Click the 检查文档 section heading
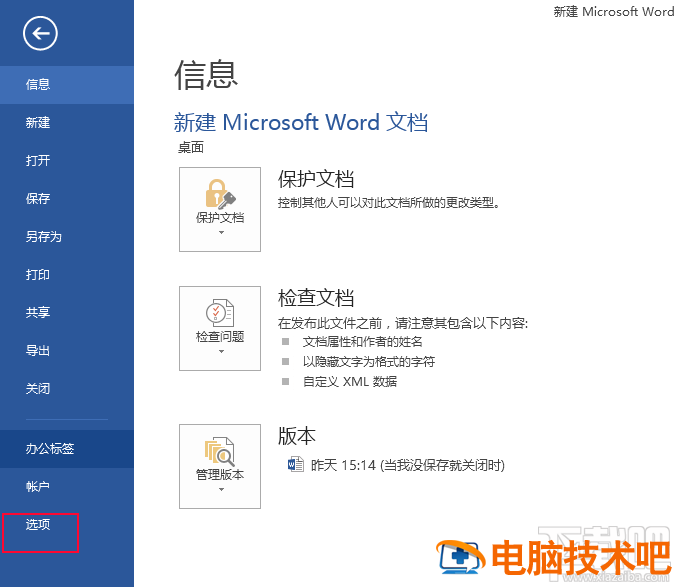This screenshot has height=587, width=678. coord(316,298)
